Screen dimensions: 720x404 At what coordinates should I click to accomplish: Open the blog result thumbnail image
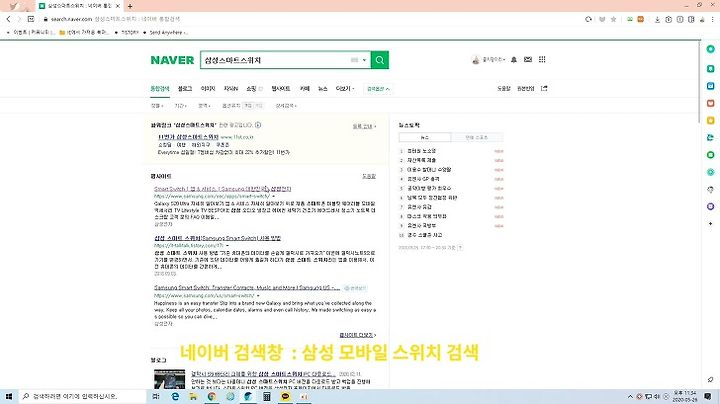(x=169, y=379)
